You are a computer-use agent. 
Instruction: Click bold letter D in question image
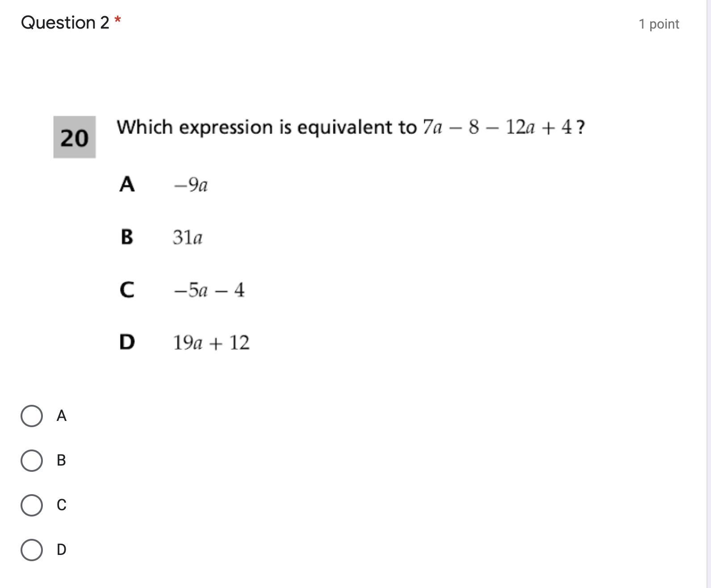[x=127, y=342]
